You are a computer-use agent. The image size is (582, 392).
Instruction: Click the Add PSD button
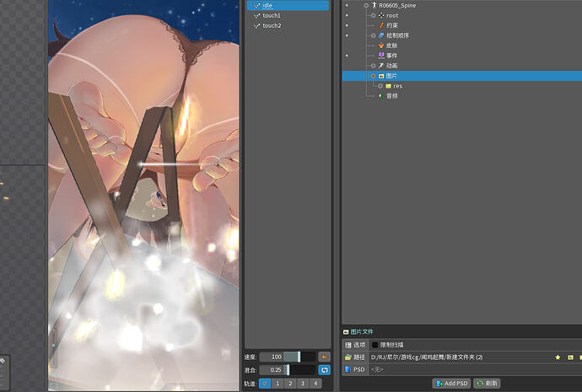451,384
